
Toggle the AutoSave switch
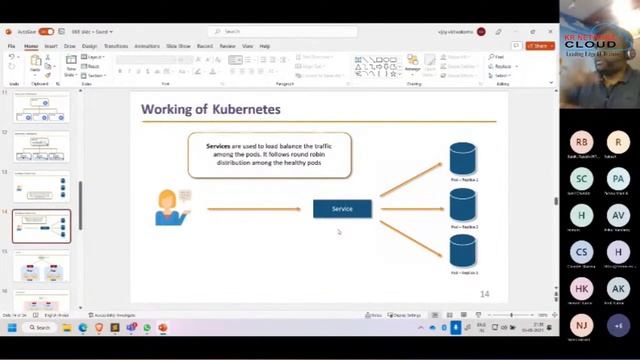coord(46,31)
